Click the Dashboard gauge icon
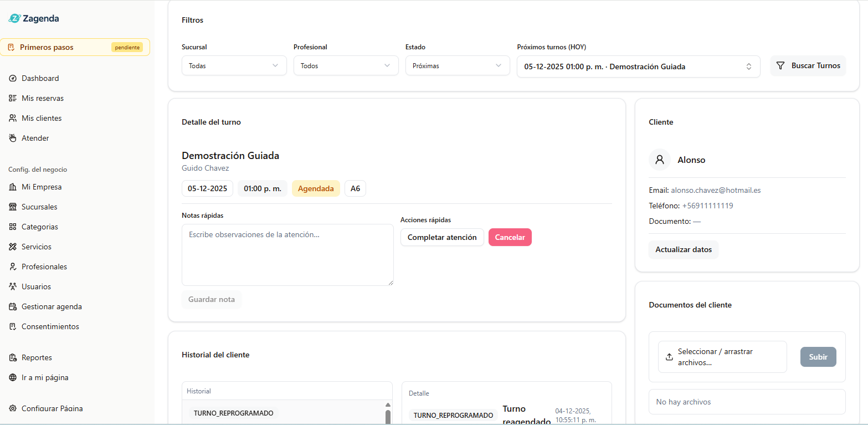The width and height of the screenshot is (868, 425). (13, 79)
